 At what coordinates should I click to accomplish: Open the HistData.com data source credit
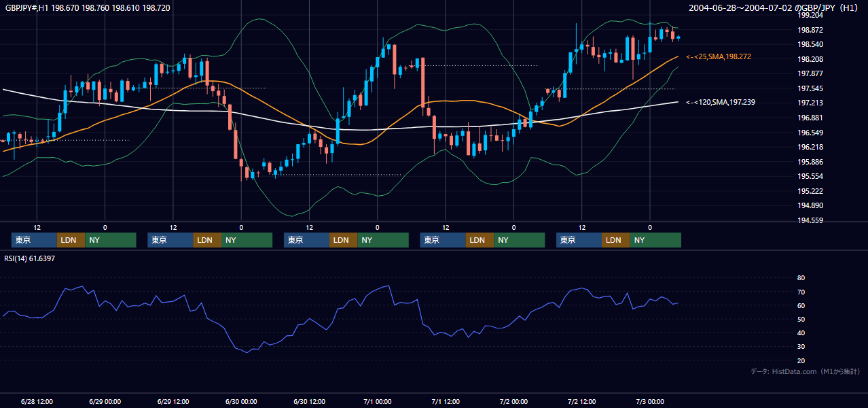(x=806, y=371)
